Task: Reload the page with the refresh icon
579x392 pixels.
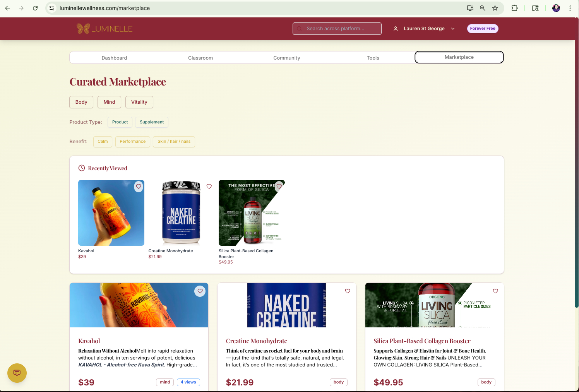Action: pyautogui.click(x=35, y=8)
